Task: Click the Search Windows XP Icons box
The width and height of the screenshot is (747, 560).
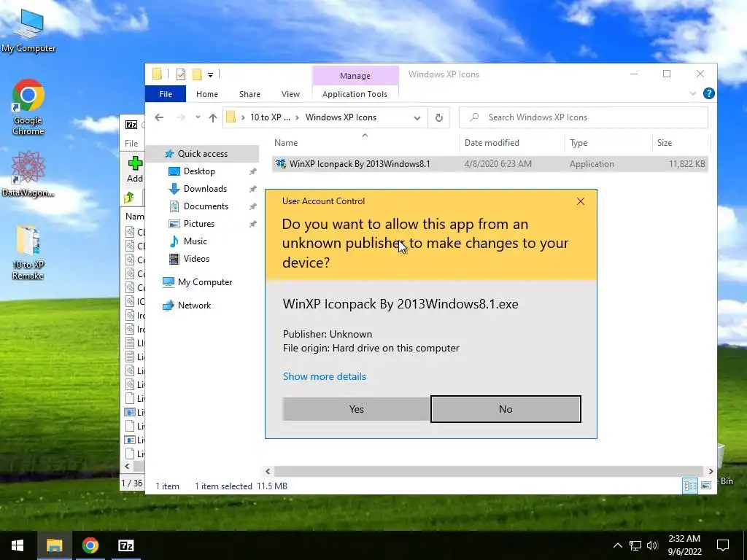Action: click(x=584, y=117)
